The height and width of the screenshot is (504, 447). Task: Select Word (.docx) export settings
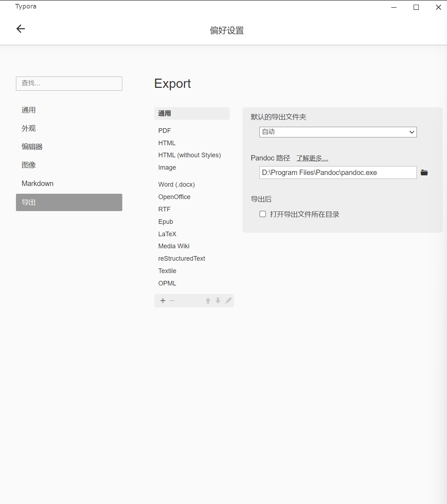192,185
